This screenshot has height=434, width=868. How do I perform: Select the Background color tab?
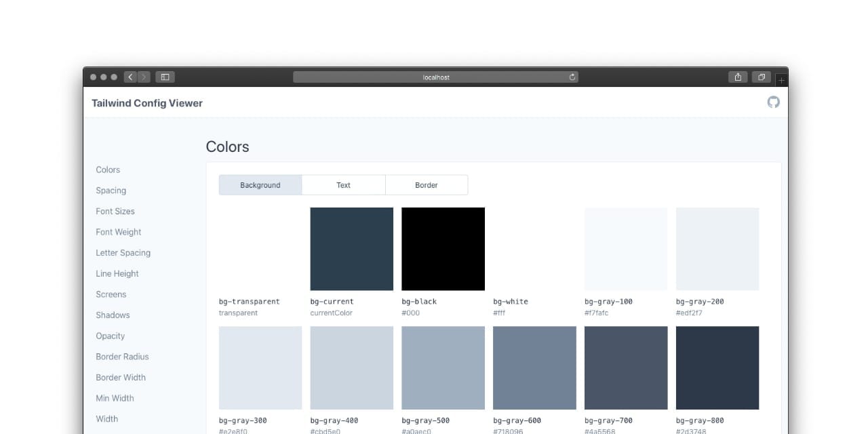point(260,185)
